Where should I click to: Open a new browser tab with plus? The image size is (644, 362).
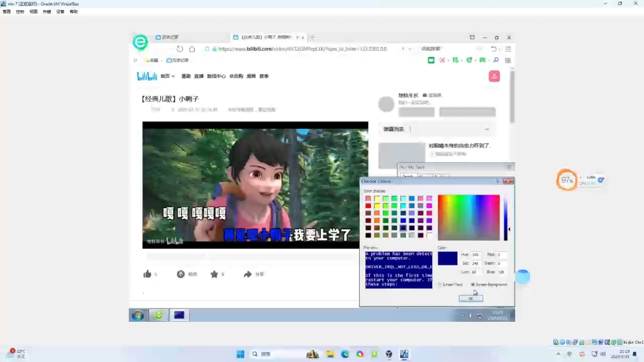tap(313, 37)
